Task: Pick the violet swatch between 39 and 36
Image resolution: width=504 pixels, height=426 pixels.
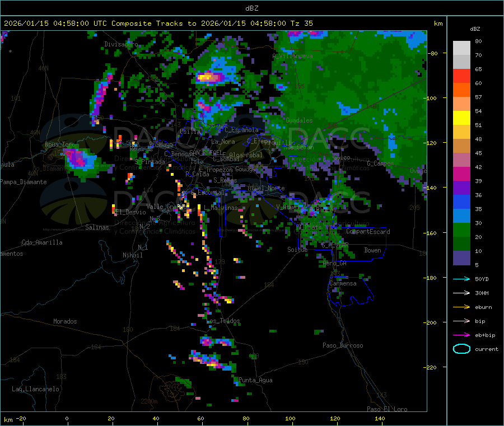Action: coord(461,188)
